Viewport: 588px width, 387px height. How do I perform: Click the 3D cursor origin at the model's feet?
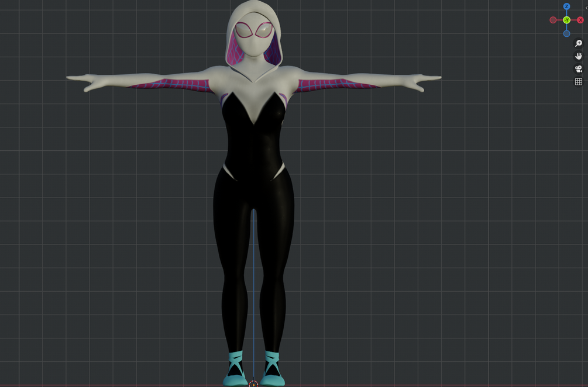click(253, 383)
